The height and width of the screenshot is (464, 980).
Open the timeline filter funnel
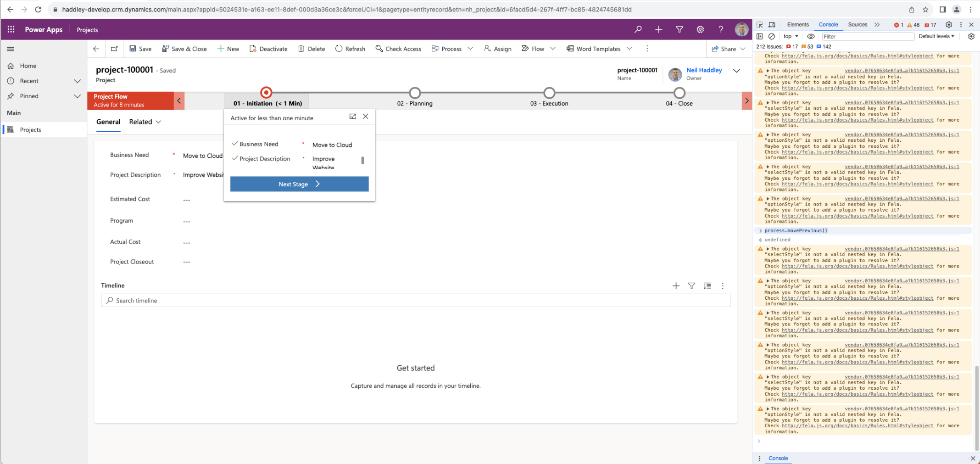(691, 286)
